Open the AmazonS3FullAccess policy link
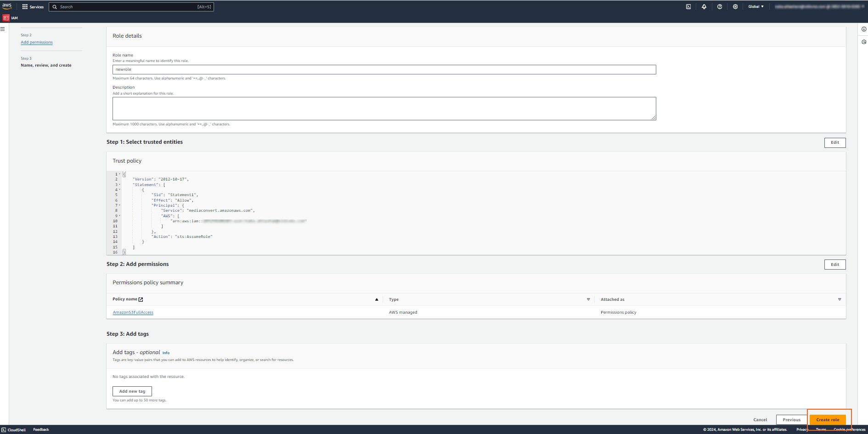Viewport: 868px width, 434px height. click(133, 312)
